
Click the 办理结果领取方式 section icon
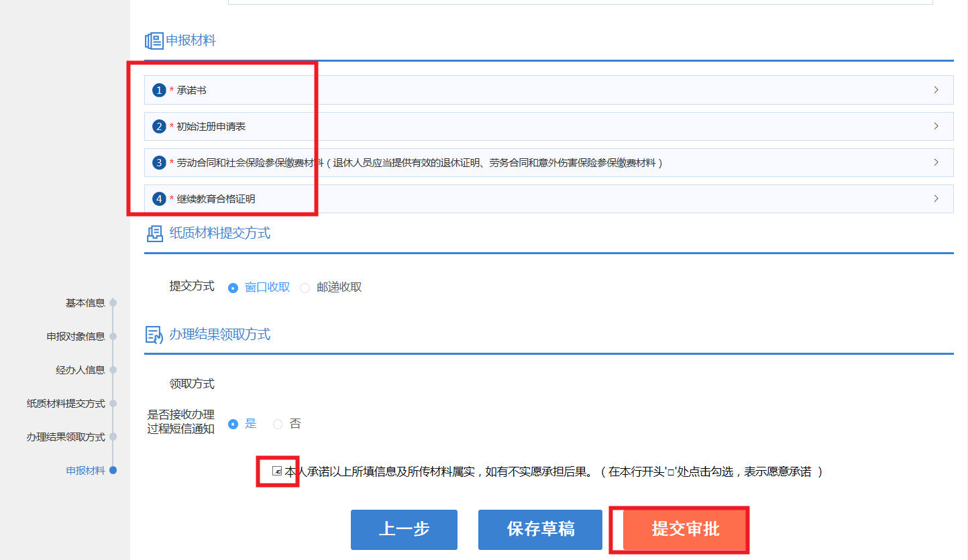[x=154, y=335]
